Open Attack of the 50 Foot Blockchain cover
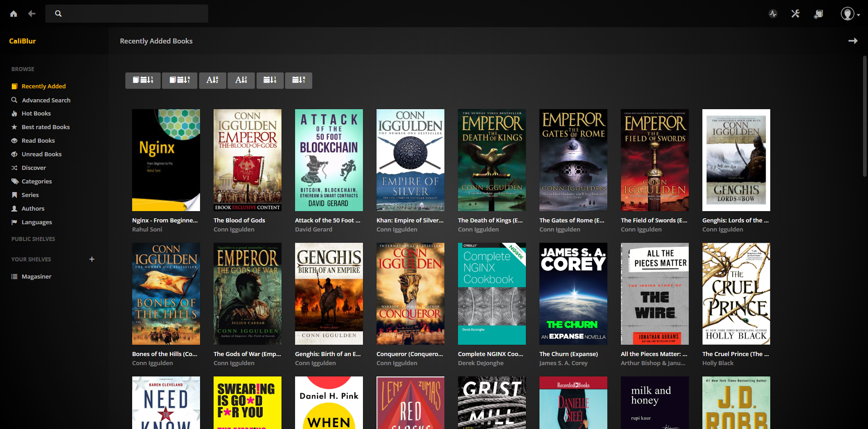Viewport: 868px width, 429px height. point(329,160)
